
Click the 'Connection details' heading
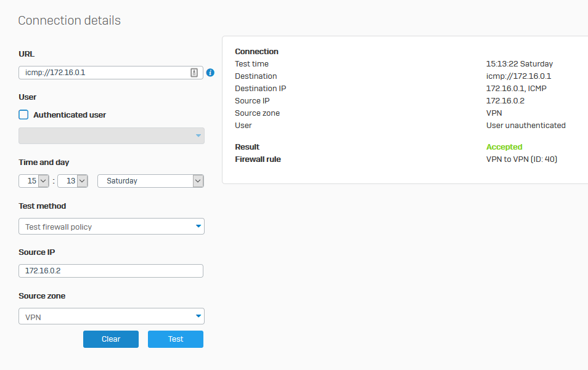click(x=69, y=20)
